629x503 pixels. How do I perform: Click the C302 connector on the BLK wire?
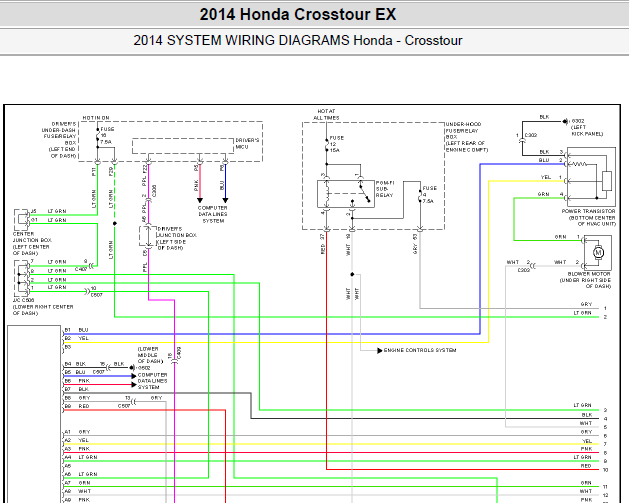pos(522,140)
